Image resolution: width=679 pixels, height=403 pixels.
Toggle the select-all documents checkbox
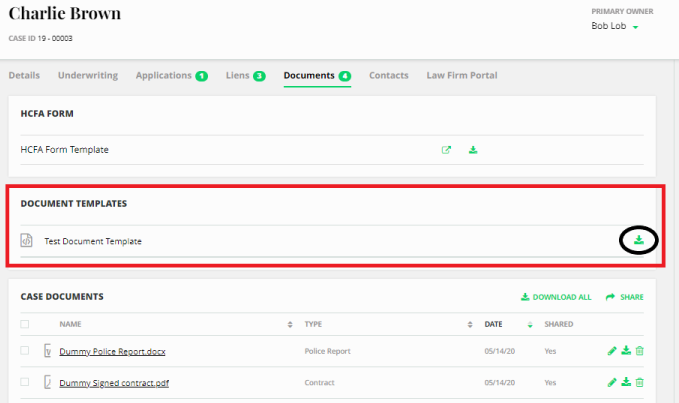25,324
